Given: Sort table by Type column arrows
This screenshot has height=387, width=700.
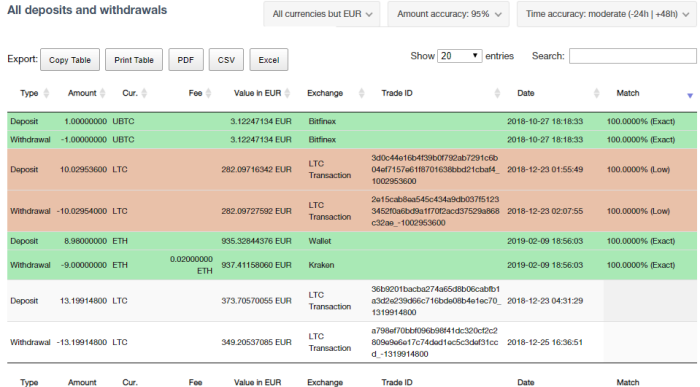Looking at the screenshot, I should pyautogui.click(x=46, y=93).
